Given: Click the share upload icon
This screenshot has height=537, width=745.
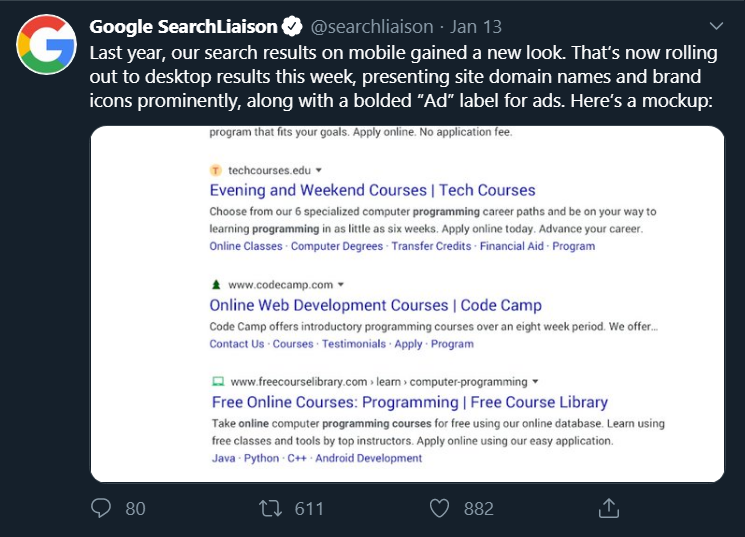Looking at the screenshot, I should click(609, 508).
